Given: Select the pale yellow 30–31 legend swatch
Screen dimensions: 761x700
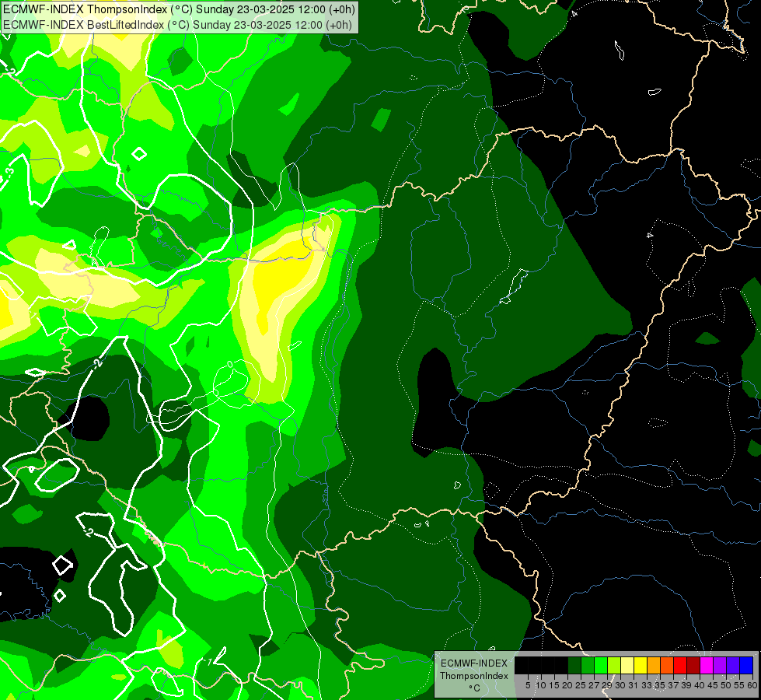Looking at the screenshot, I should pos(627,665).
